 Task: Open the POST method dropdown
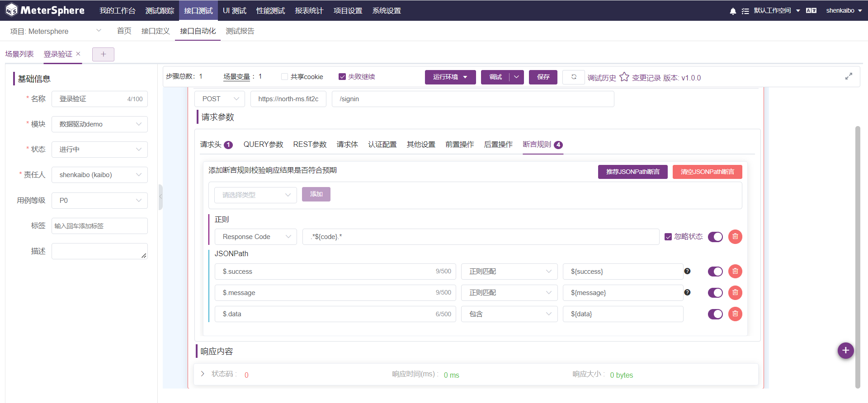(220, 99)
